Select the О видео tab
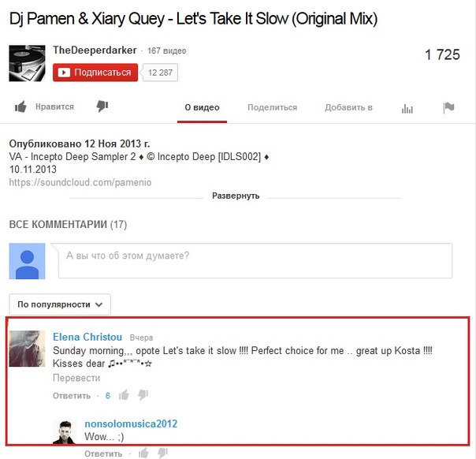476x459 pixels. tap(203, 107)
